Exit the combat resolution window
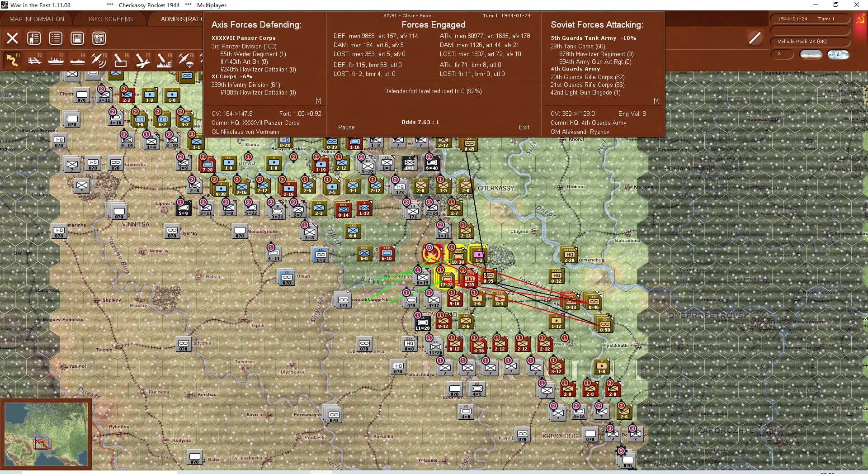The width and height of the screenshot is (868, 474). (524, 128)
